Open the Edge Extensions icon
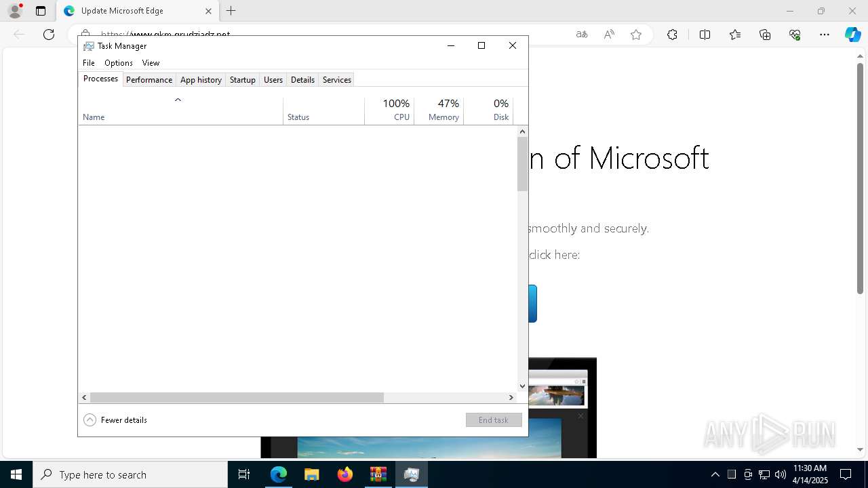868x488 pixels. point(672,35)
